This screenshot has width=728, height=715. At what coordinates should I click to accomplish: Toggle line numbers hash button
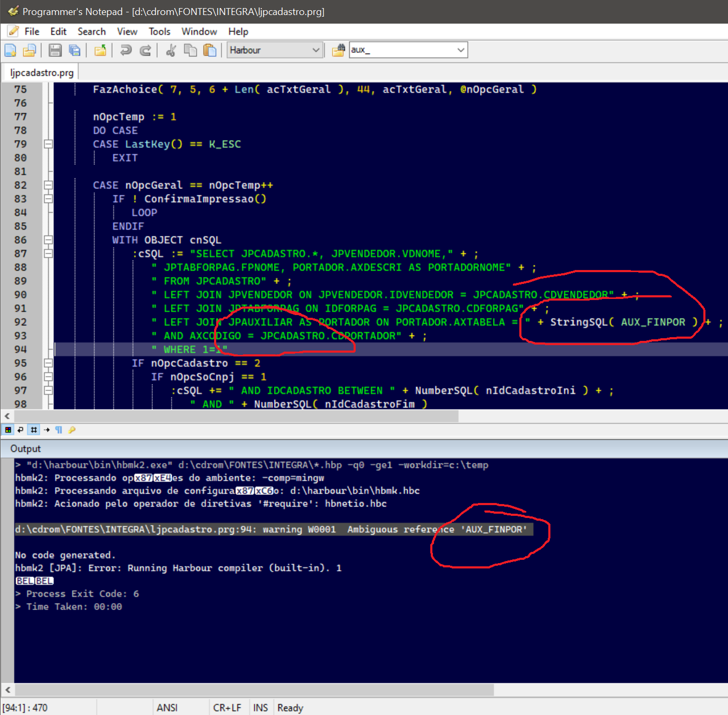[34, 430]
